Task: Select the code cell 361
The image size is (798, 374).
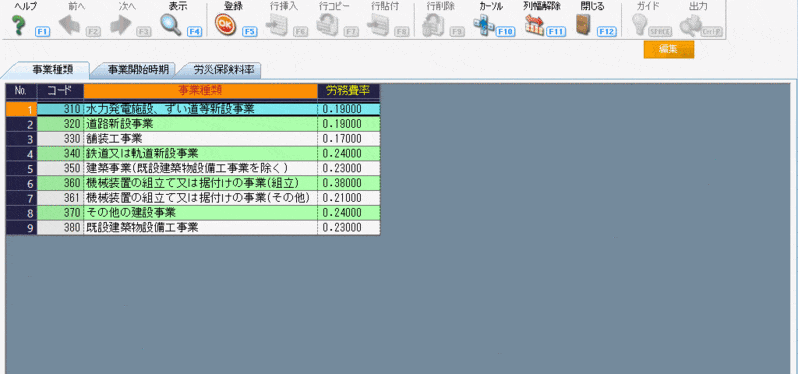Action: (60, 197)
